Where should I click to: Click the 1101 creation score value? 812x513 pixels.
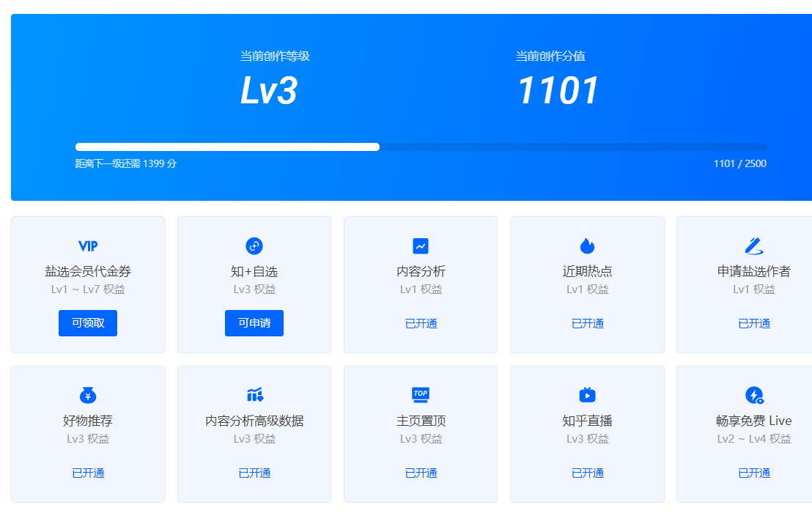point(558,91)
